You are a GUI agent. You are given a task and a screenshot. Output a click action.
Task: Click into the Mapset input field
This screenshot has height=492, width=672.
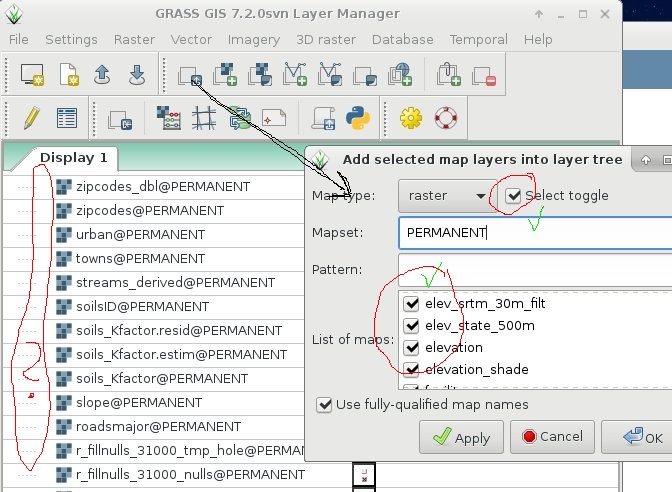(x=535, y=233)
